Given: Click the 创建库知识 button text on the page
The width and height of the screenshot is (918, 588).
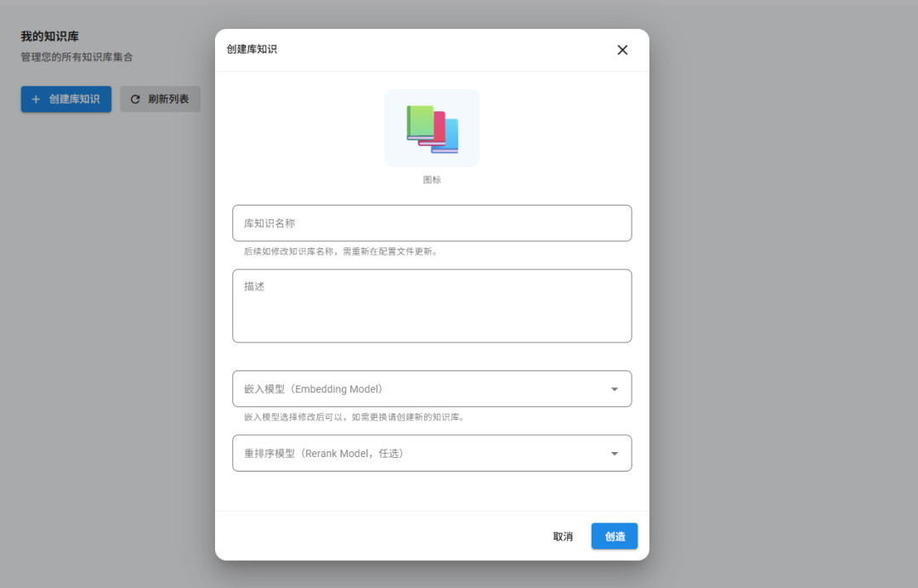Looking at the screenshot, I should point(75,99).
